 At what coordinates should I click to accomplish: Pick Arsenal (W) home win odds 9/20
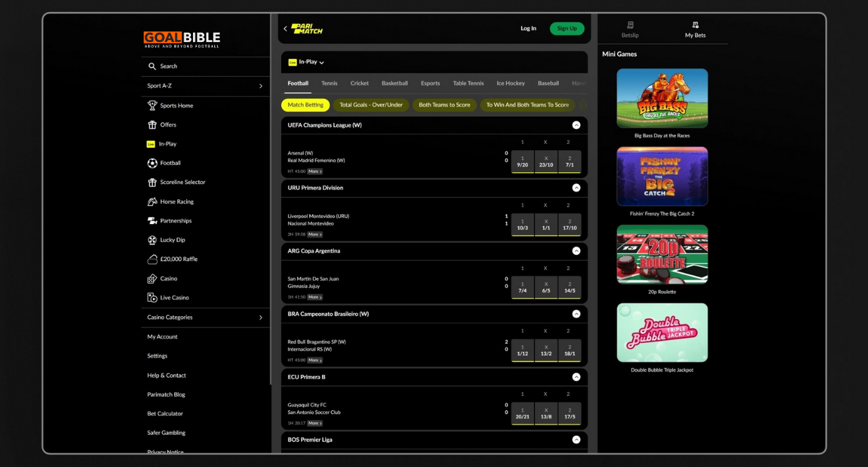522,161
